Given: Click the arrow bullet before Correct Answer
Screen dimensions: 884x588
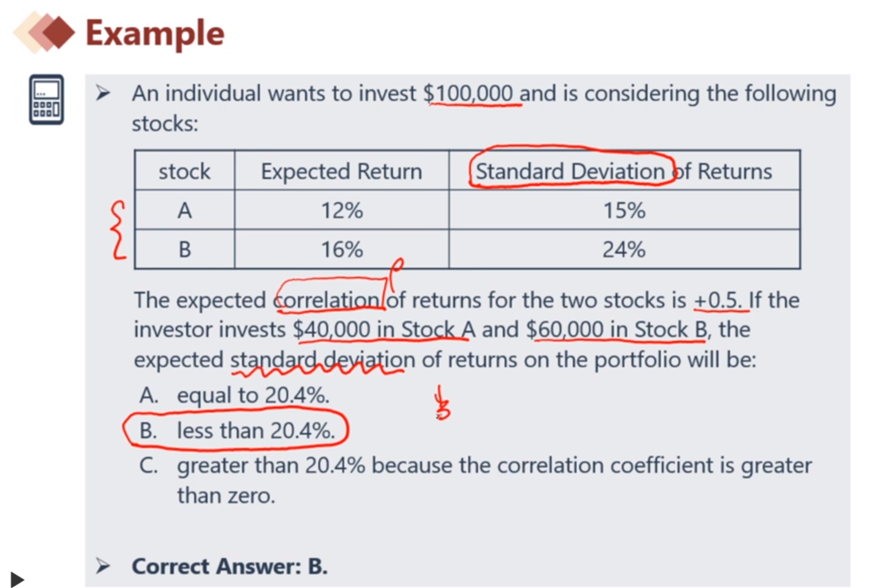Looking at the screenshot, I should coord(103,566).
